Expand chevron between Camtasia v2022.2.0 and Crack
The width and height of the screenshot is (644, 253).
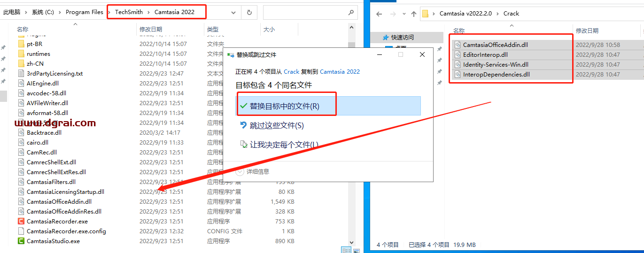(x=498, y=14)
